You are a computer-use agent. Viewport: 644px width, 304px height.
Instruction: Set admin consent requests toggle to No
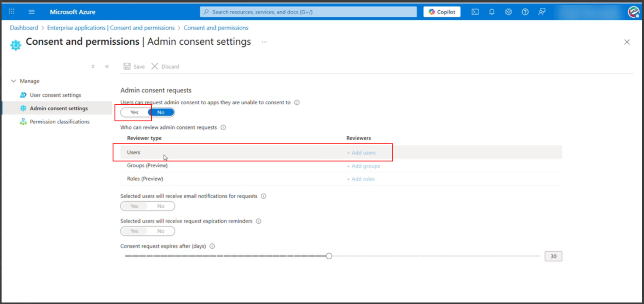click(x=161, y=113)
